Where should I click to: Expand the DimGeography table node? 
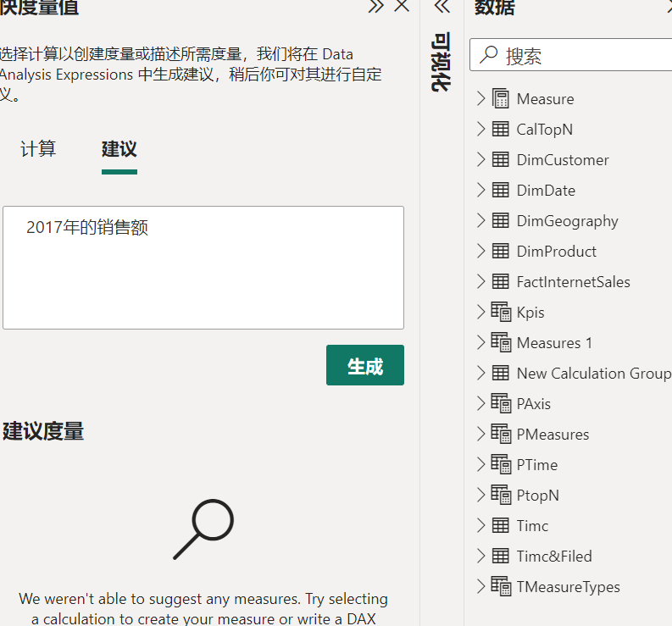(480, 220)
